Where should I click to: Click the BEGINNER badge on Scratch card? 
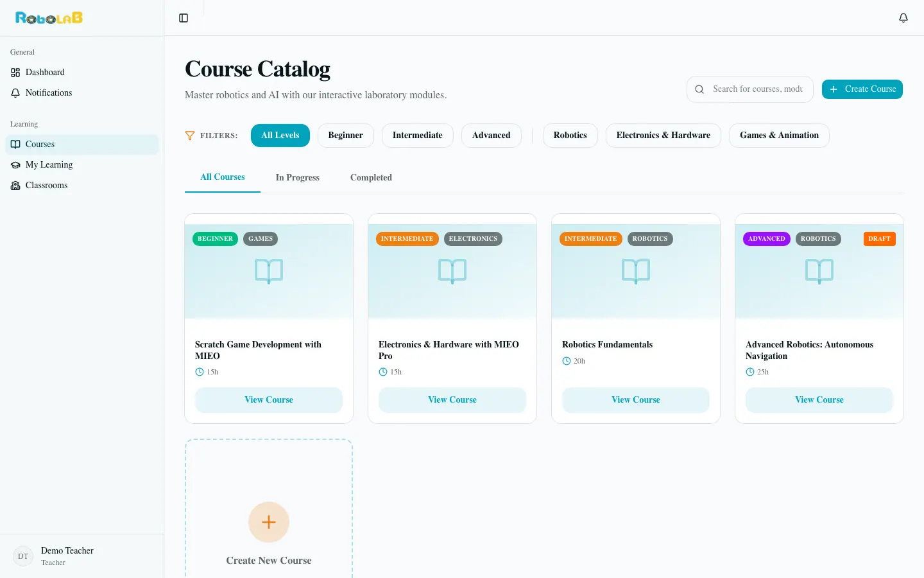[215, 239]
